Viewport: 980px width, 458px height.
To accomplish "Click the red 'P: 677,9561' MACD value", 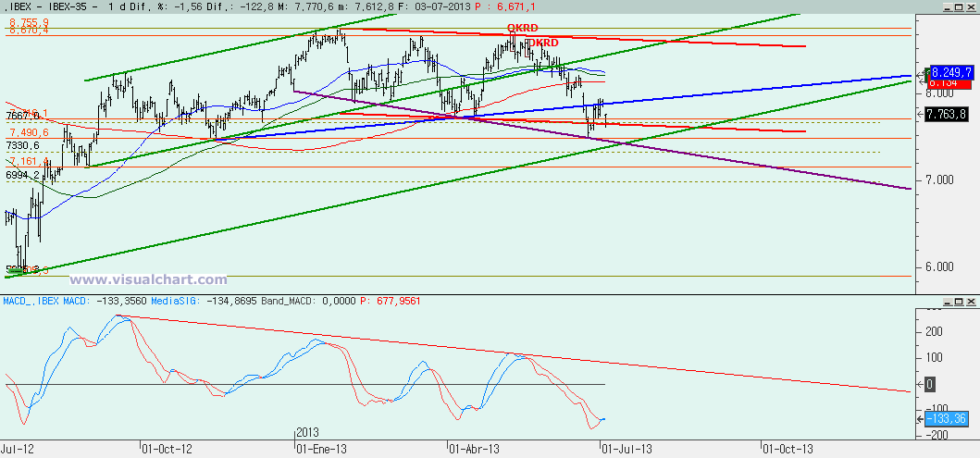I will click(391, 301).
